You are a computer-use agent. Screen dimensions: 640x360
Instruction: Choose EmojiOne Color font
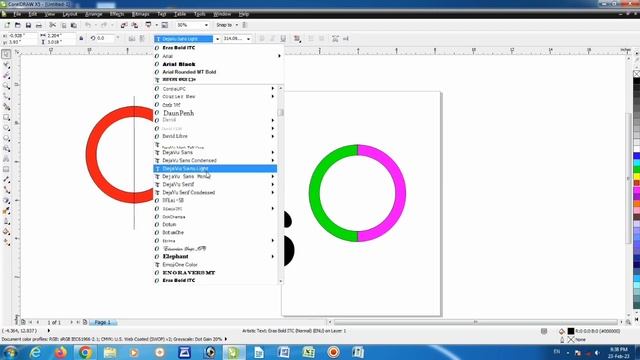pos(180,264)
